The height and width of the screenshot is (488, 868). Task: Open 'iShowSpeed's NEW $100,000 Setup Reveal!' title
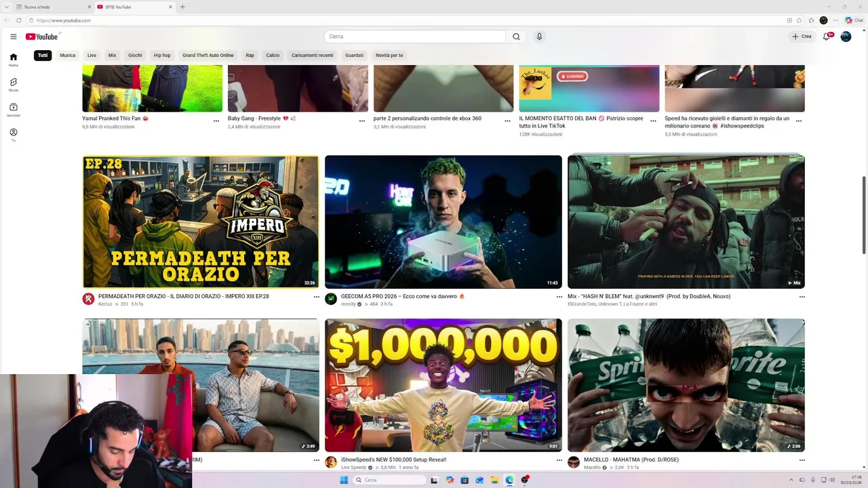click(x=393, y=460)
